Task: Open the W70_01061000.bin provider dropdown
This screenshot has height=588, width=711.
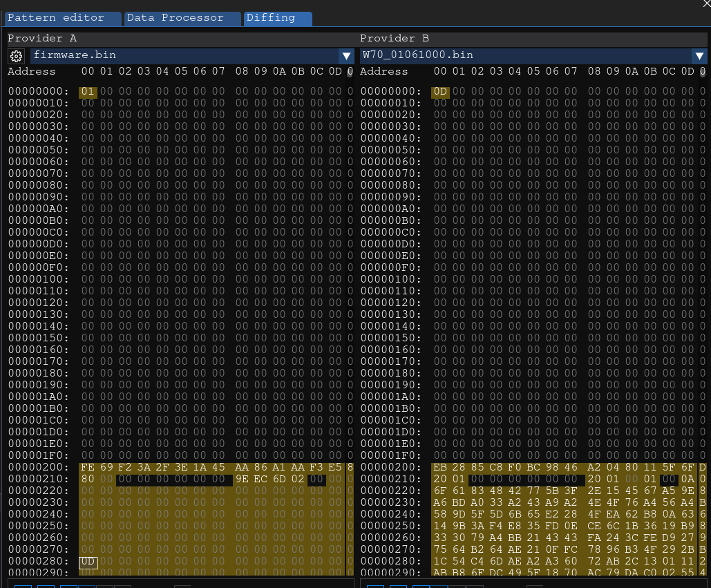Action: (699, 55)
